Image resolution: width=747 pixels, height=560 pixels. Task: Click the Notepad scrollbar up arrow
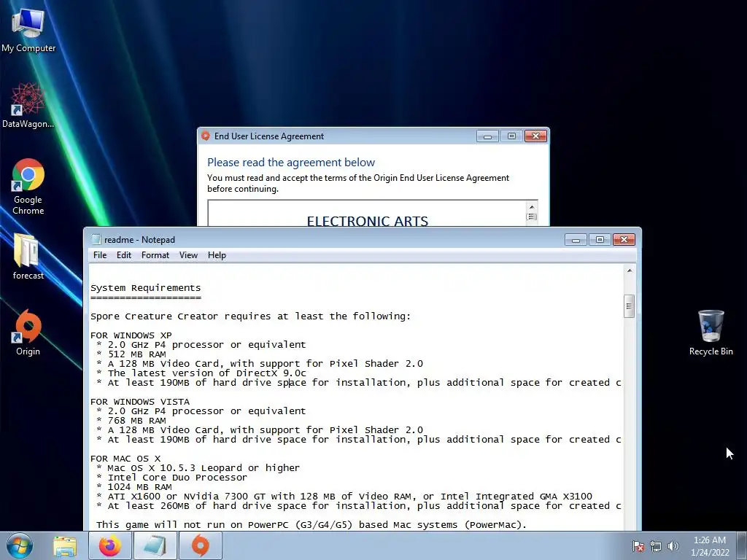tap(630, 271)
